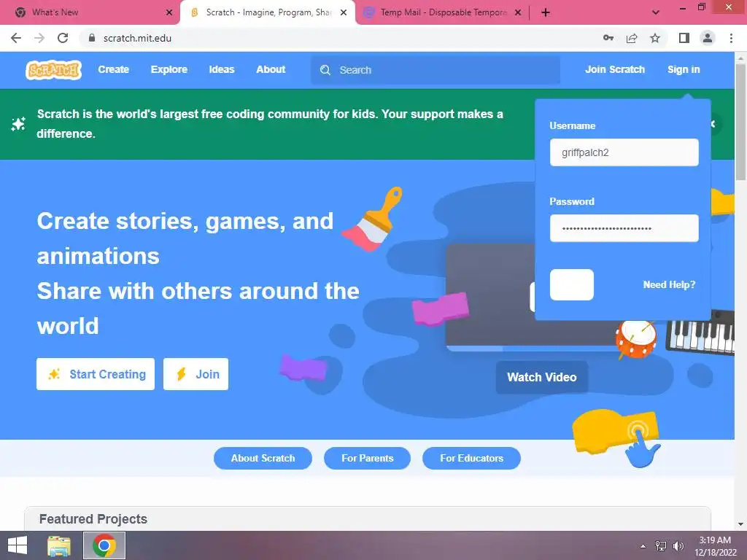Select the Scratch tab

(x=268, y=12)
